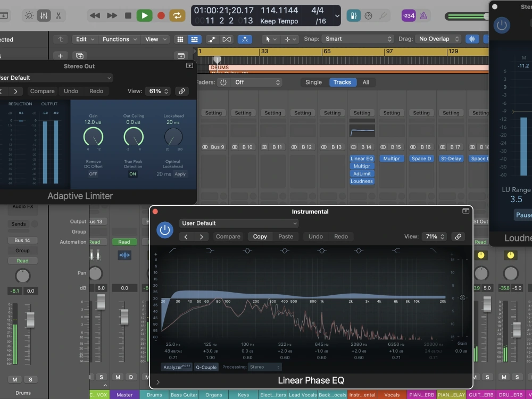532x399 pixels.
Task: Select the list view icon in tracks toolbar
Action: coord(194,39)
